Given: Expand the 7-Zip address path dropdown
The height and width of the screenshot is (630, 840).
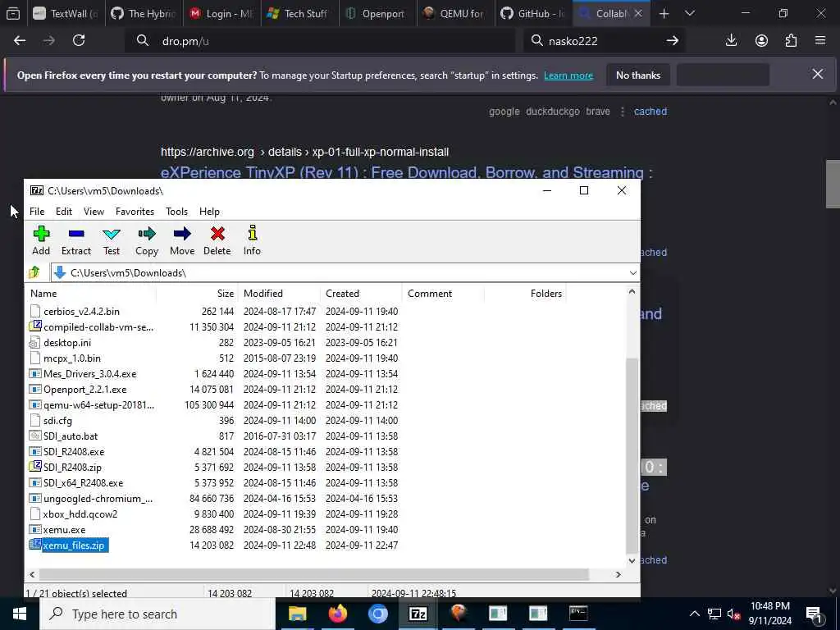Looking at the screenshot, I should click(x=632, y=273).
